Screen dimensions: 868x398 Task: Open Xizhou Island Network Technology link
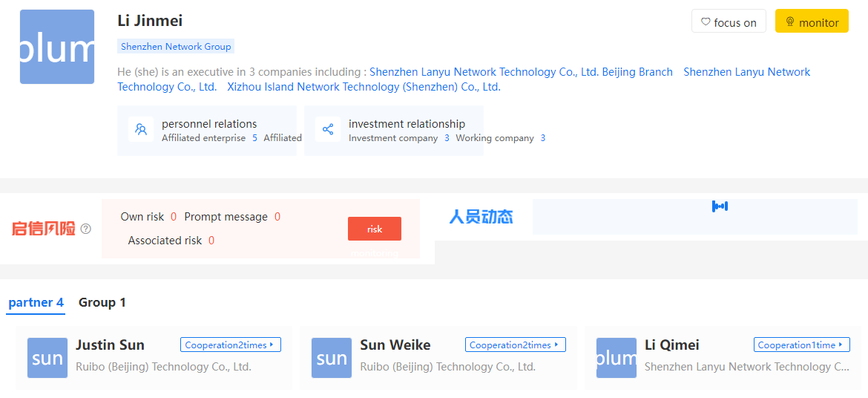point(364,87)
